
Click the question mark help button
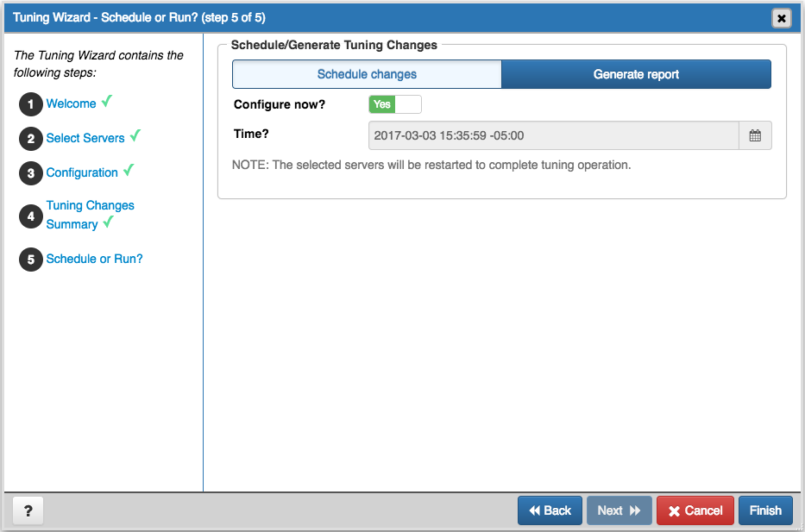coord(28,510)
